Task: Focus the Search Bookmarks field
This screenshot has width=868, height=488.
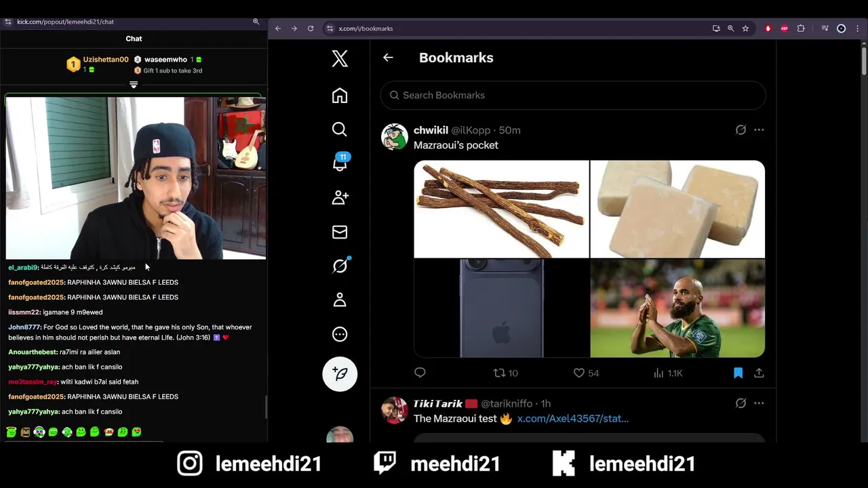Action: coord(573,96)
